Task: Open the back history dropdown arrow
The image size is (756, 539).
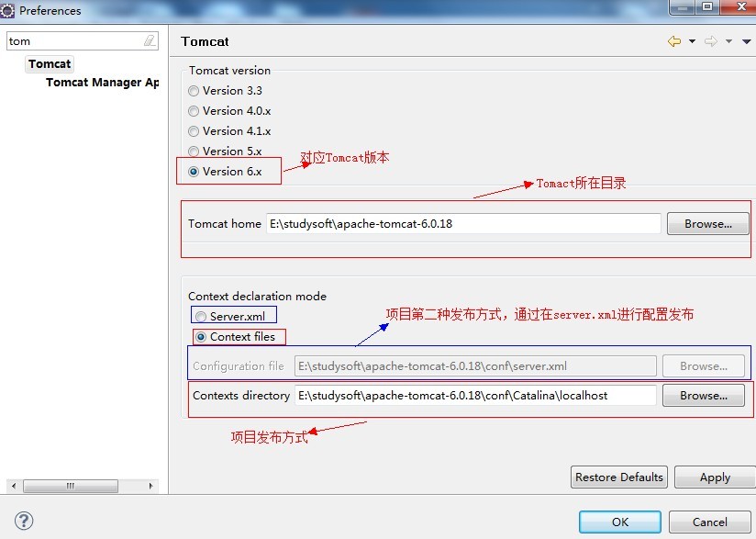Action: [692, 41]
